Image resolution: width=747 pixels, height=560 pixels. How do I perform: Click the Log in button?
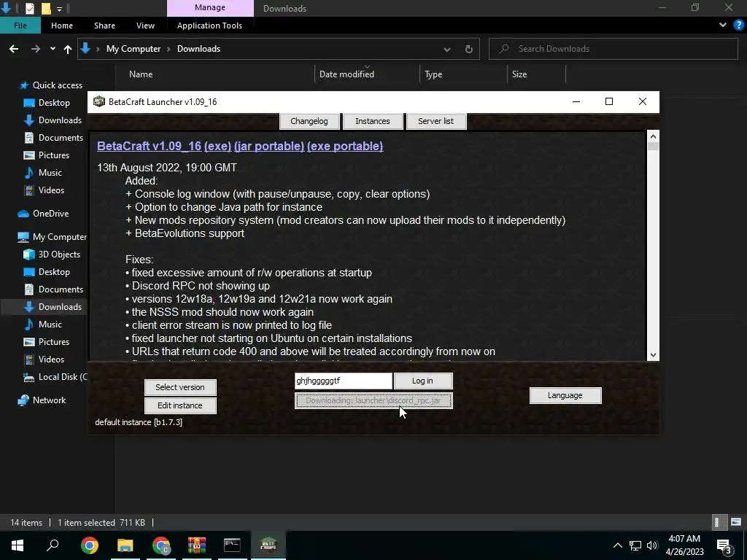[422, 381]
